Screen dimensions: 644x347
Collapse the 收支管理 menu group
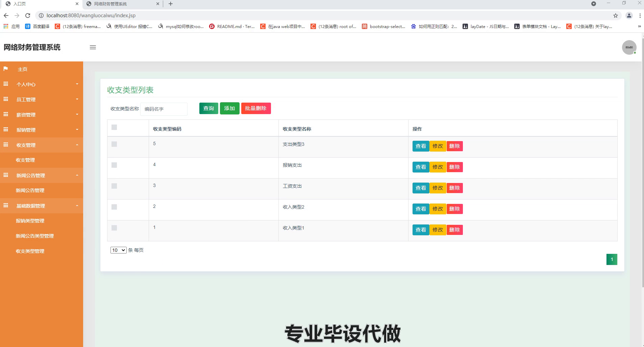(42, 145)
